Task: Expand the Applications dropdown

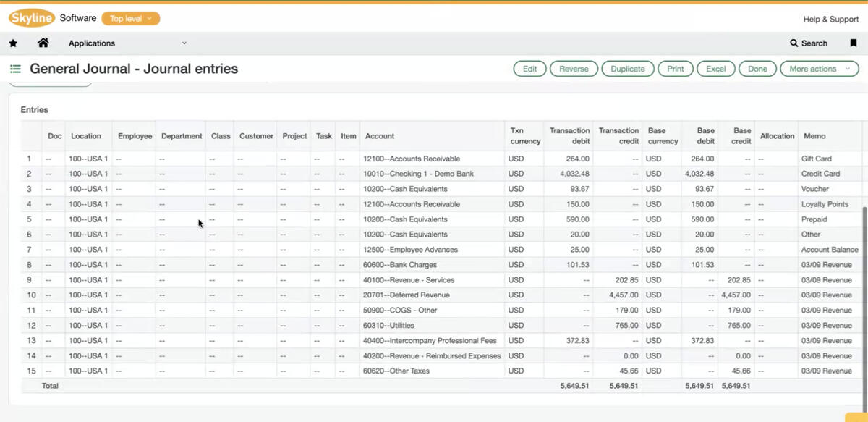Action: tap(184, 43)
